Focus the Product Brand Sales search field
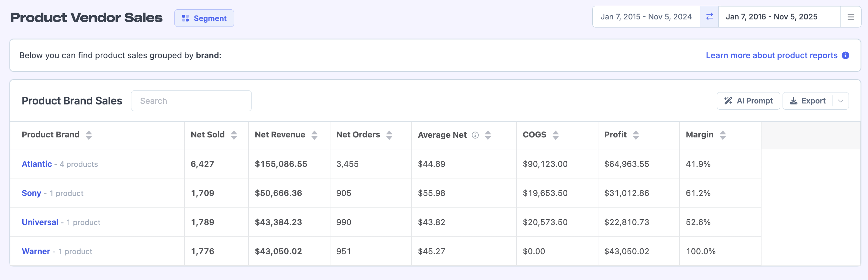The width and height of the screenshot is (868, 280). click(191, 101)
